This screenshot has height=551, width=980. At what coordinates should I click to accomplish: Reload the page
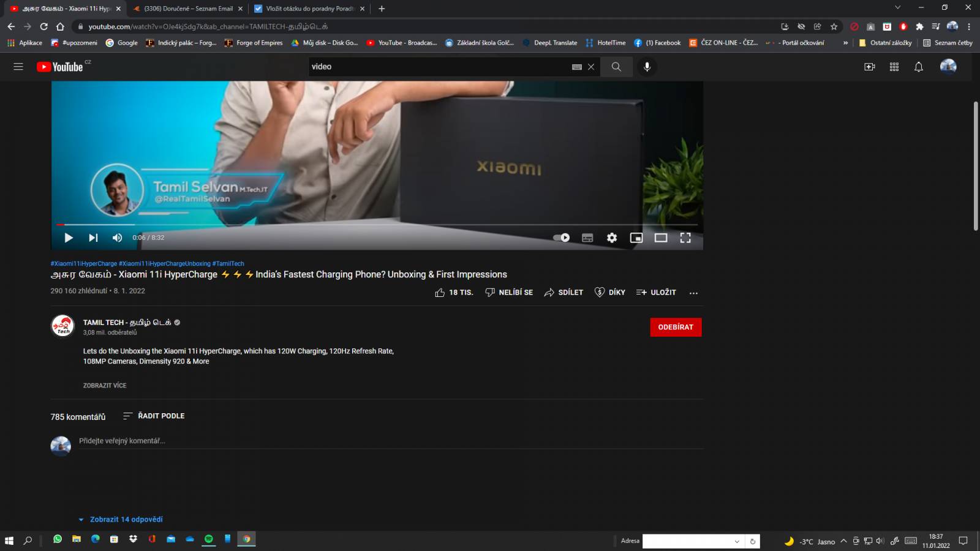(43, 26)
